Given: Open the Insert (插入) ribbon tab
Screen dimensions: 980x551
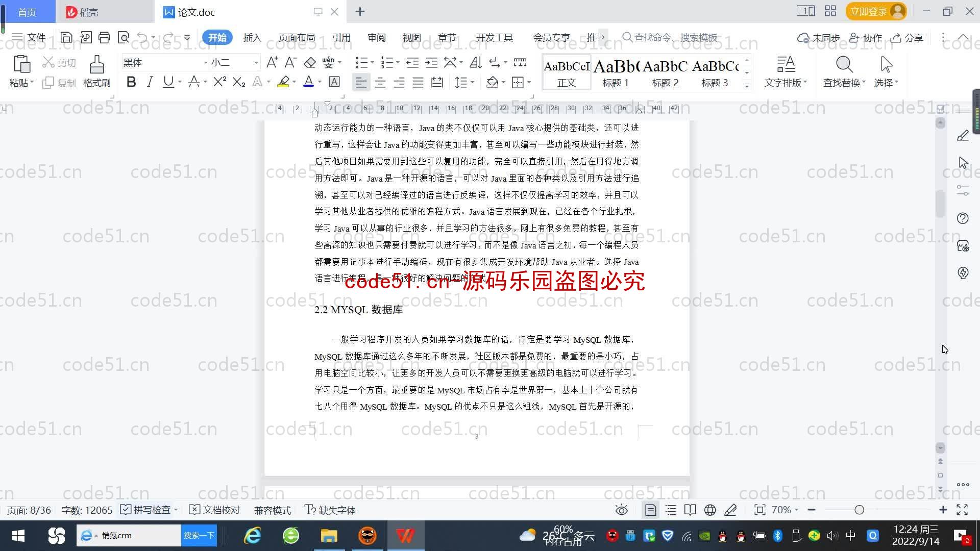Looking at the screenshot, I should tap(252, 37).
